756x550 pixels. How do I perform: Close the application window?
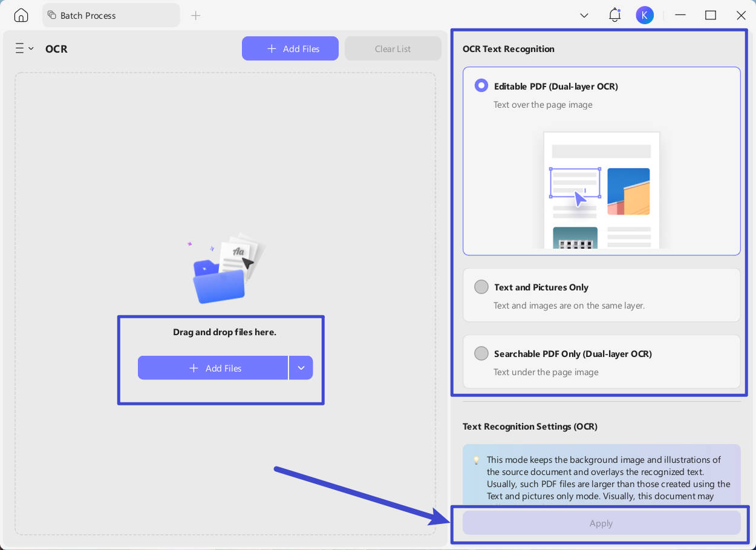click(x=741, y=15)
